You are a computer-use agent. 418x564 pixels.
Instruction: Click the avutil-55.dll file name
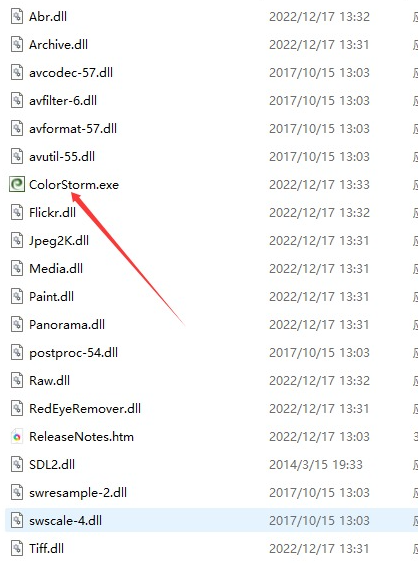point(62,157)
